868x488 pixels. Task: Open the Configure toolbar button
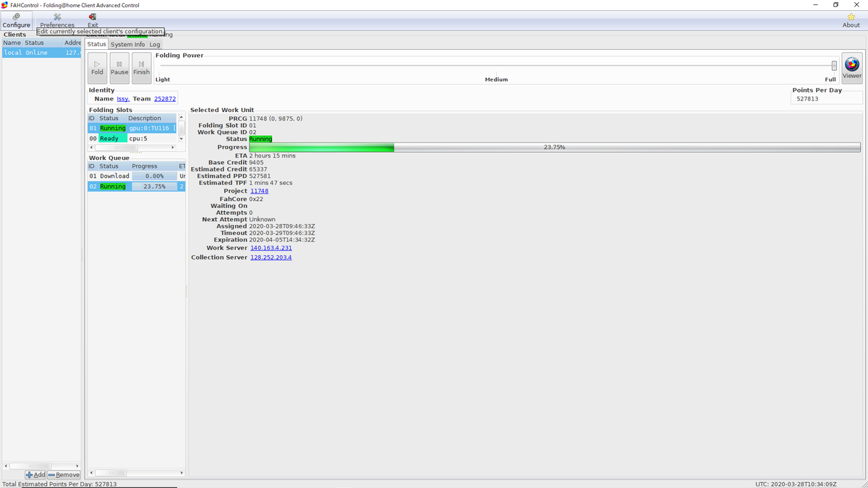17,20
